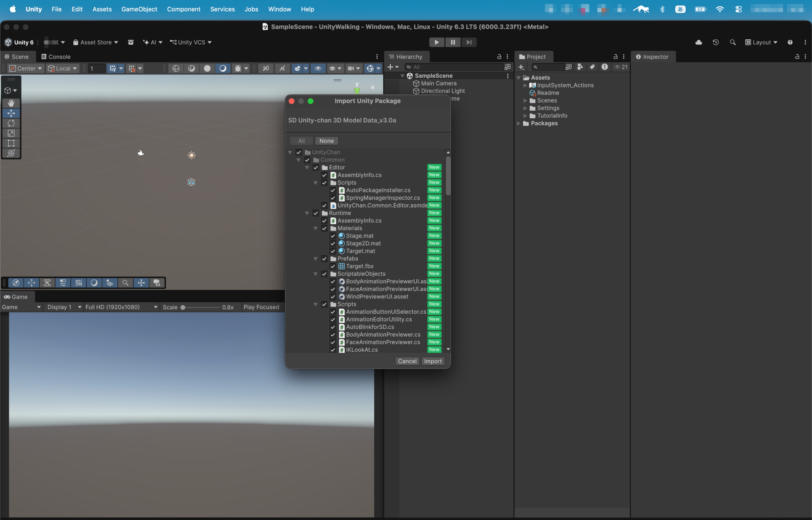Viewport: 812px width, 520px height.
Task: Click the Hierarchy search field
Action: pos(454,67)
